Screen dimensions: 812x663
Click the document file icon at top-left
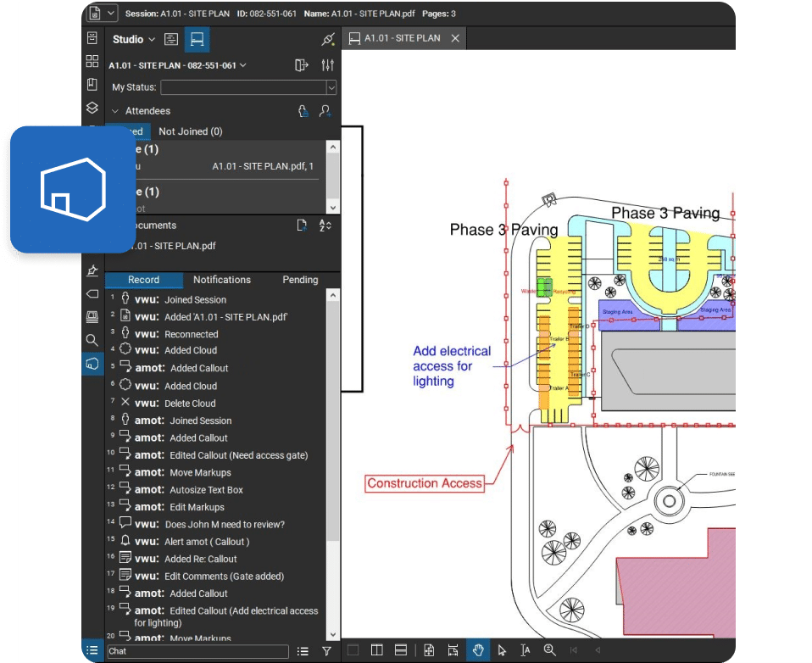(94, 14)
